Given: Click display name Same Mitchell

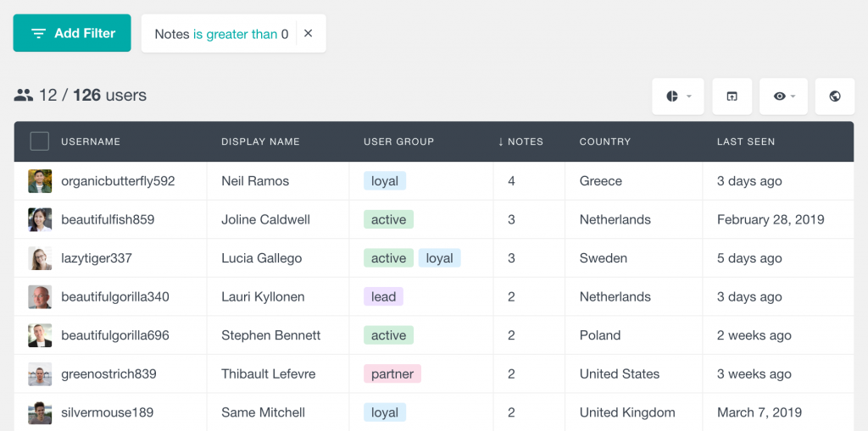Looking at the screenshot, I should tap(263, 412).
